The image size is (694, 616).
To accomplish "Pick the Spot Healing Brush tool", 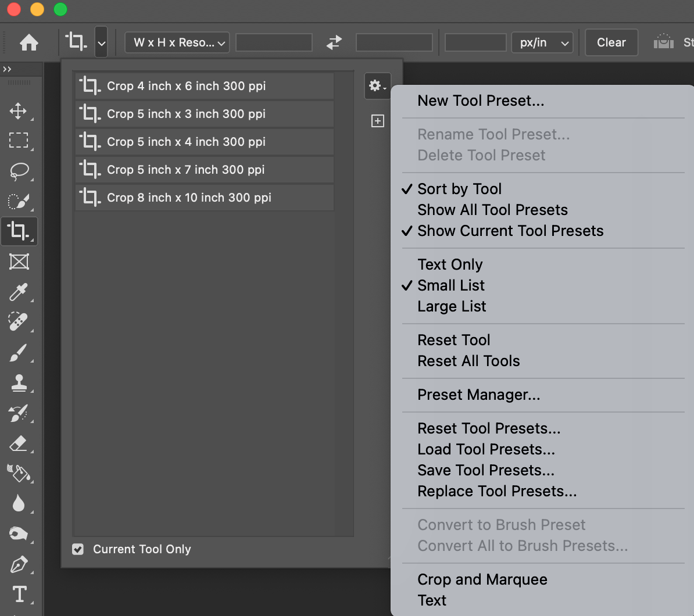I will (18, 321).
